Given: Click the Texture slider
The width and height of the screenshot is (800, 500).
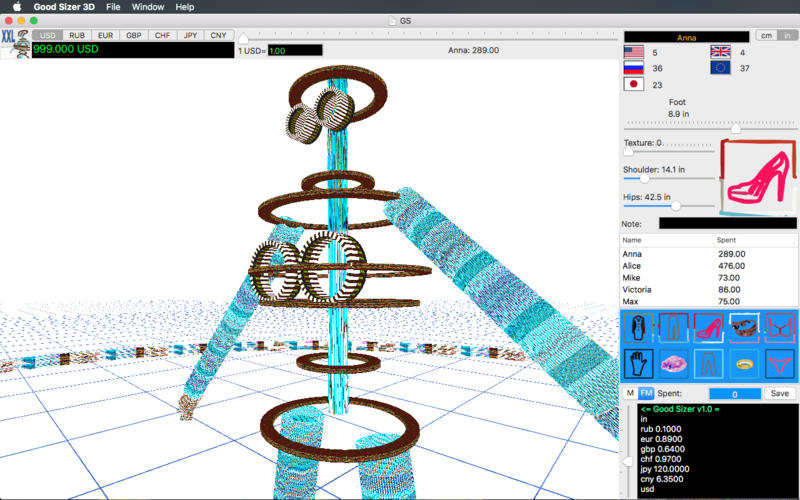Looking at the screenshot, I should (x=669, y=151).
